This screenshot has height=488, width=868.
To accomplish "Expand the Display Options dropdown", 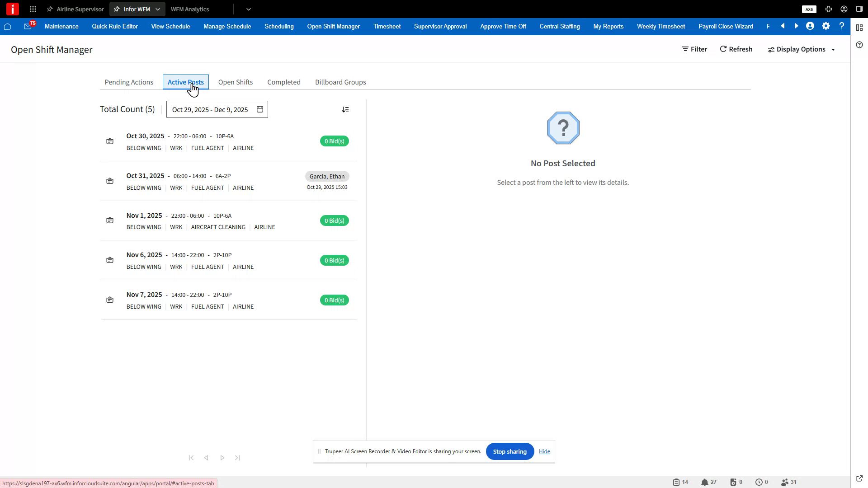I will tap(833, 49).
